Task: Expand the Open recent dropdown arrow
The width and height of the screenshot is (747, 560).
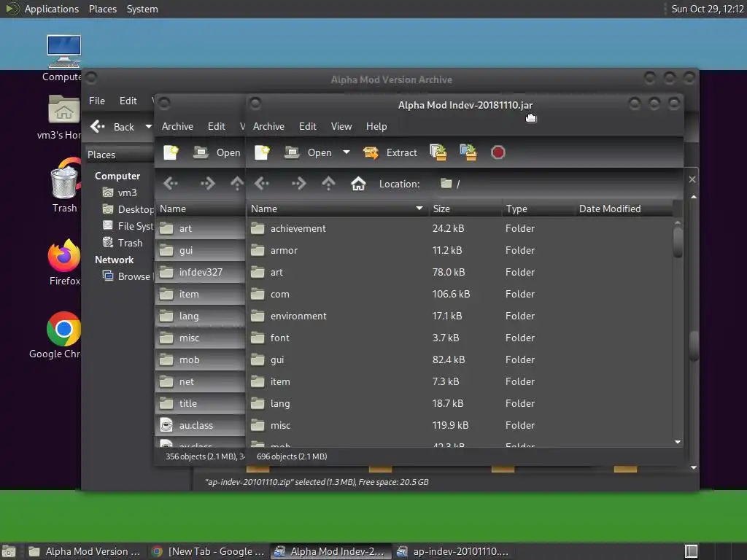Action: [x=347, y=152]
